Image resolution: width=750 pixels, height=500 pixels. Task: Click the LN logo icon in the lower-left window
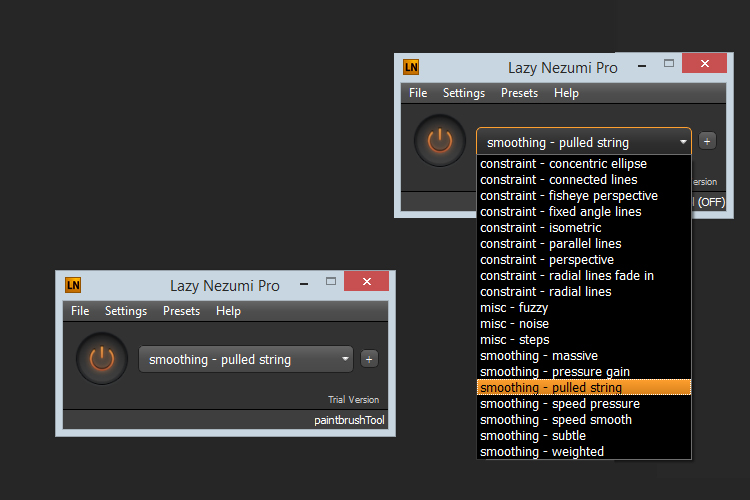tap(73, 285)
